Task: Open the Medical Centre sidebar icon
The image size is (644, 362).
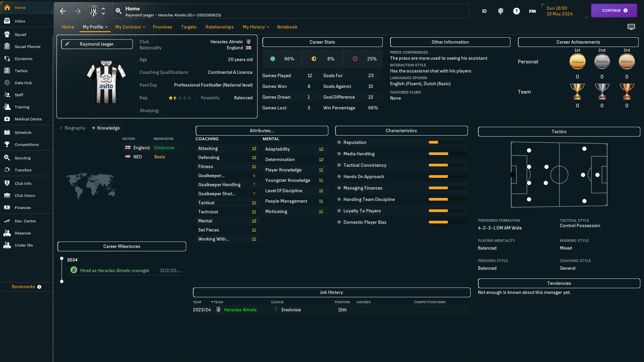Action: click(x=7, y=119)
